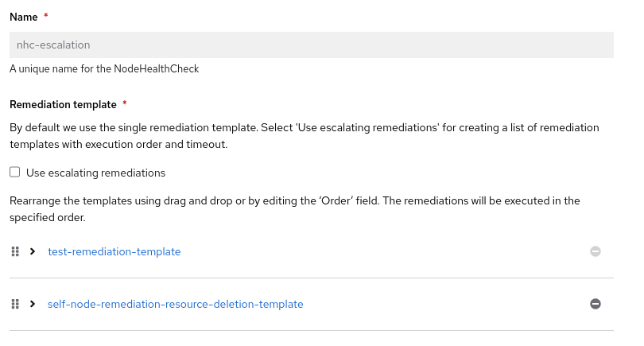Remove the test-remediation-template entry with its minus icon
The height and width of the screenshot is (346, 644).
click(596, 251)
